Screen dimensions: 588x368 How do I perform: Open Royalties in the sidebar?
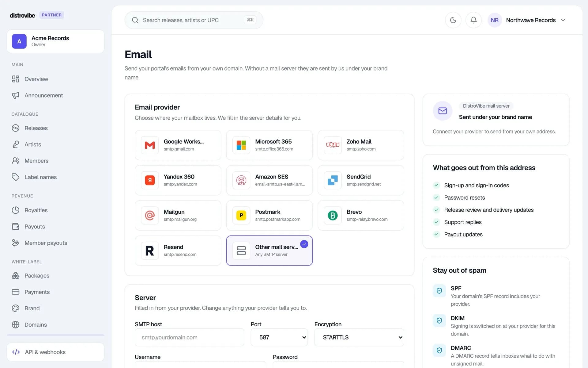56,210
